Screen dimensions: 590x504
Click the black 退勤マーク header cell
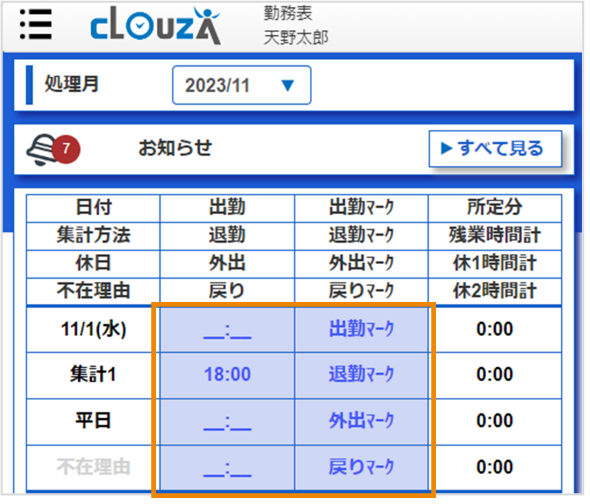coord(361,236)
